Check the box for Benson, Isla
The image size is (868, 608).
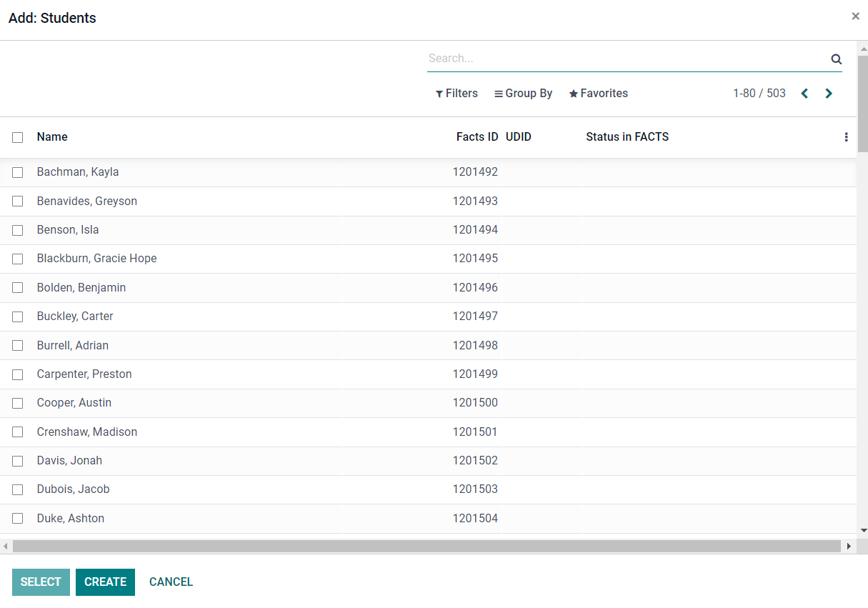(18, 230)
